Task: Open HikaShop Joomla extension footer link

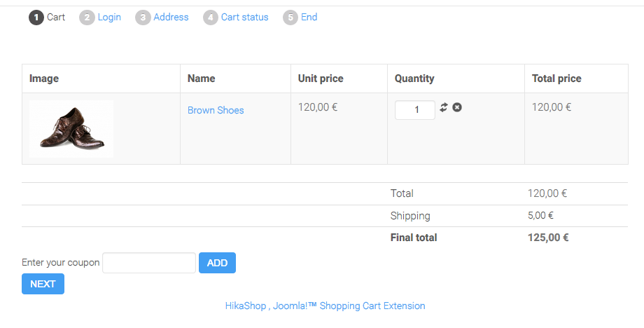Action: pyautogui.click(x=325, y=306)
